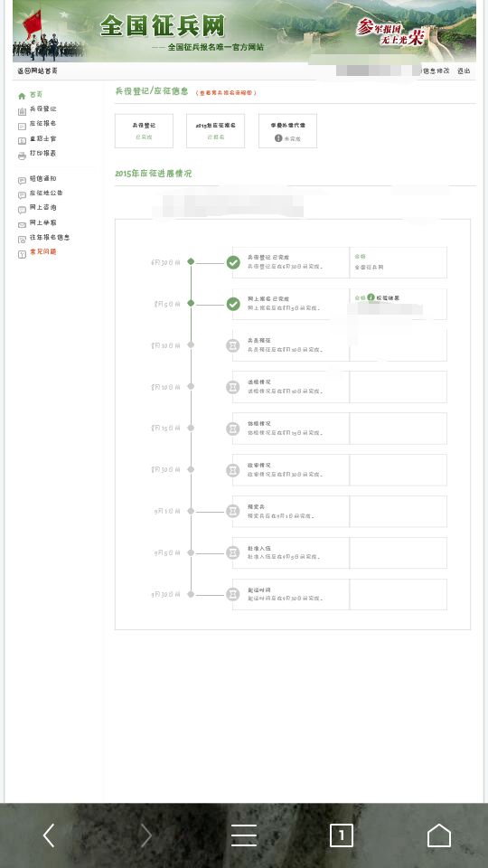This screenshot has width=488, height=868.
Task: Tap the browser back arrow
Action: pos(49,835)
